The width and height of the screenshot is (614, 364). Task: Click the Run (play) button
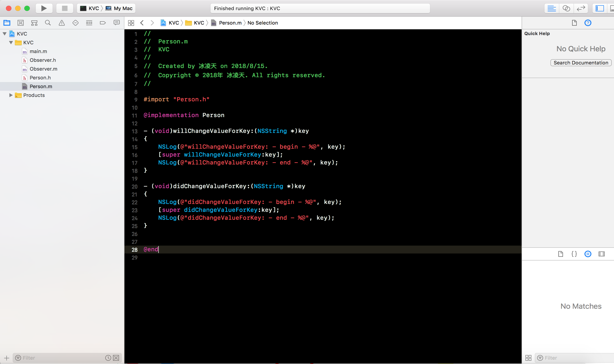point(44,8)
